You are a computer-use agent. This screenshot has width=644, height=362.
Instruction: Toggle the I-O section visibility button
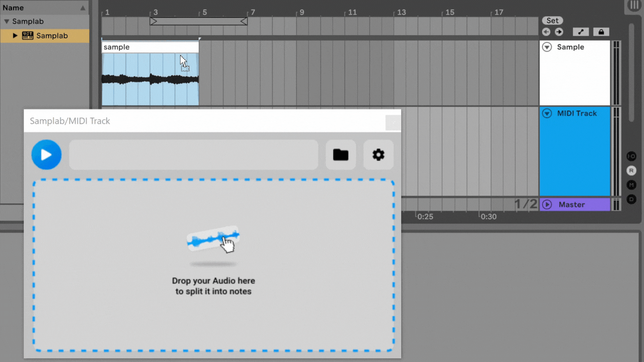tap(631, 156)
